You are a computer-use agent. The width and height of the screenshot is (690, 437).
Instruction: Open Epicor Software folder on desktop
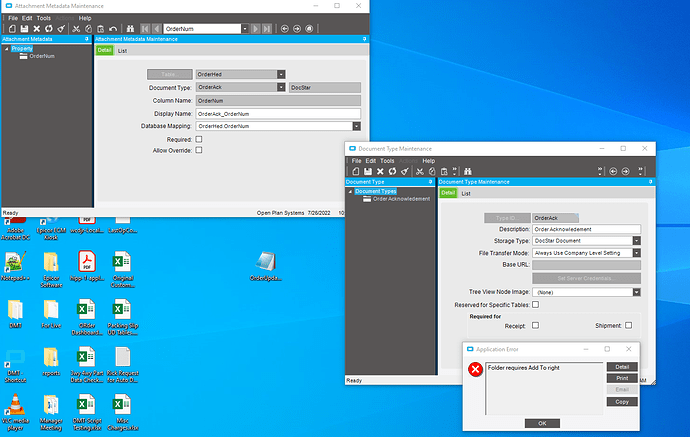point(51,269)
